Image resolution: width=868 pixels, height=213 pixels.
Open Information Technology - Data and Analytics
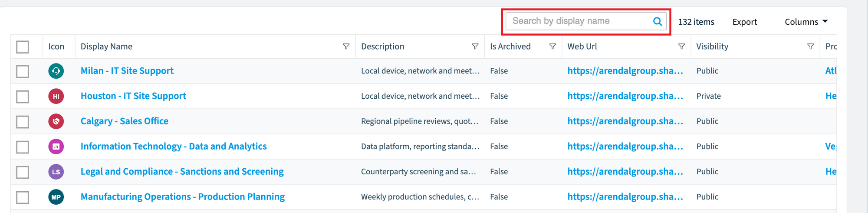(x=174, y=146)
